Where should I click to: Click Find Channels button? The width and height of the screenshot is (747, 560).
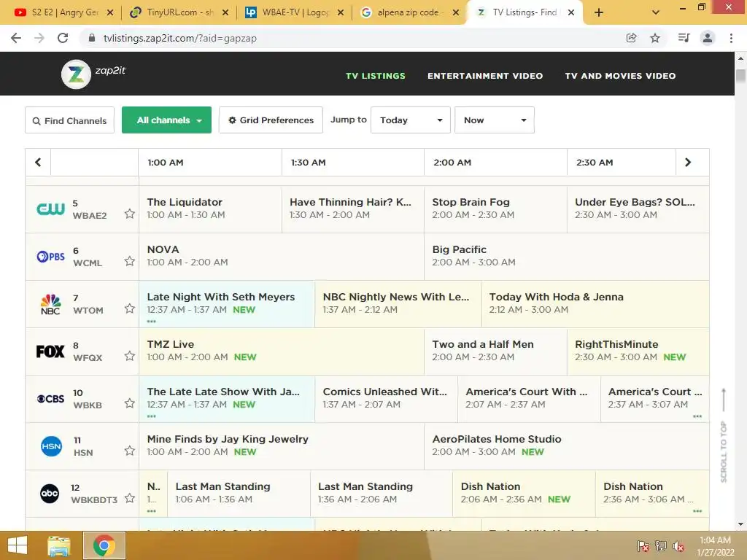pyautogui.click(x=69, y=120)
